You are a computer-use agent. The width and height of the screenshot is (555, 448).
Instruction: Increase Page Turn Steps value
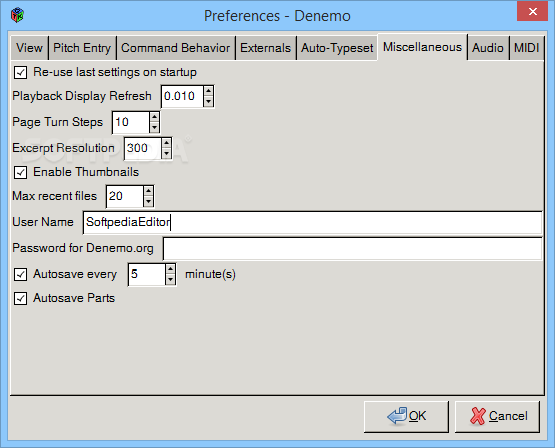[154, 117]
